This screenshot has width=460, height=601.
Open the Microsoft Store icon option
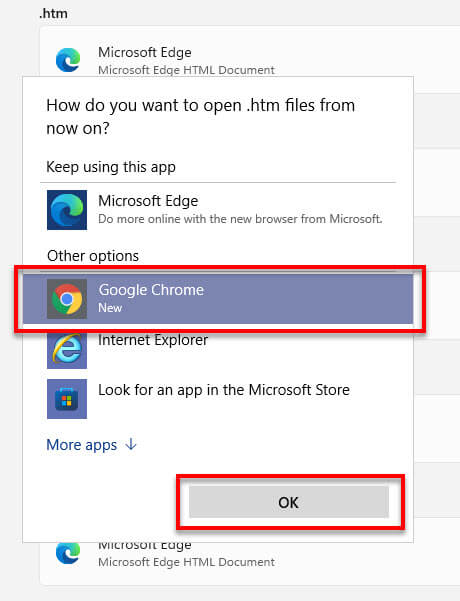67,399
